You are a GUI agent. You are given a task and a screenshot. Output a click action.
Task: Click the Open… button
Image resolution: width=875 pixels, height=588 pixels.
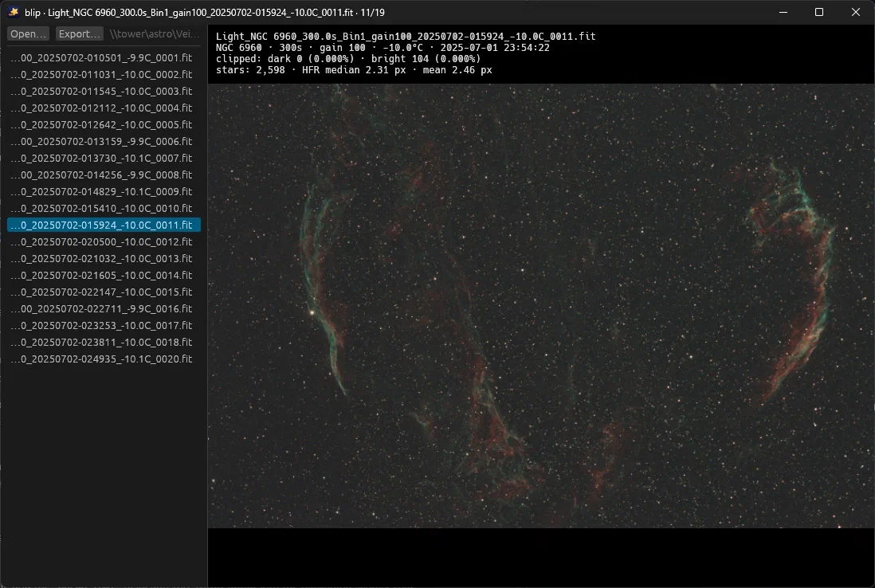(28, 33)
